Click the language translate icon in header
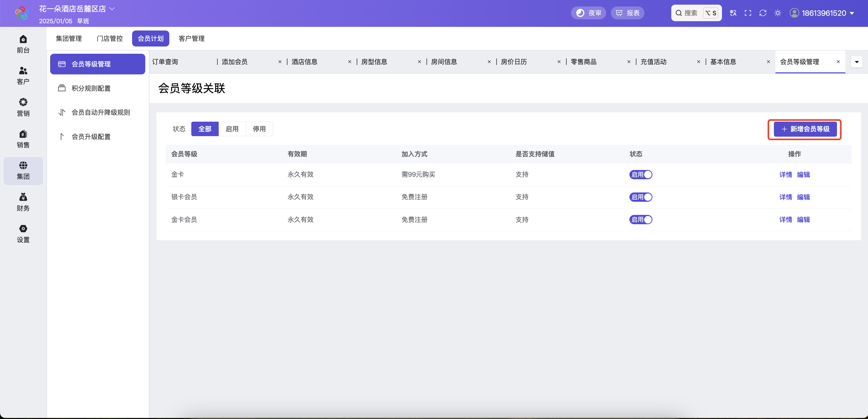 733,13
